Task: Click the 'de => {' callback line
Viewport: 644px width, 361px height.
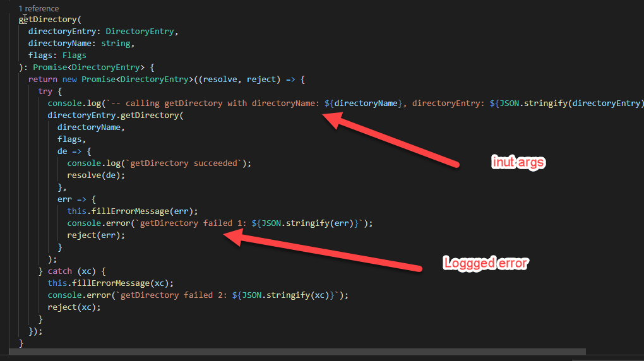Action: [x=74, y=151]
